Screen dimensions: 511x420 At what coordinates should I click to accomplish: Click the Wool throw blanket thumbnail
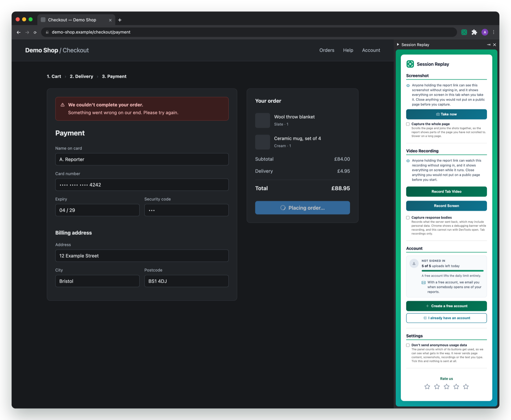click(x=263, y=120)
